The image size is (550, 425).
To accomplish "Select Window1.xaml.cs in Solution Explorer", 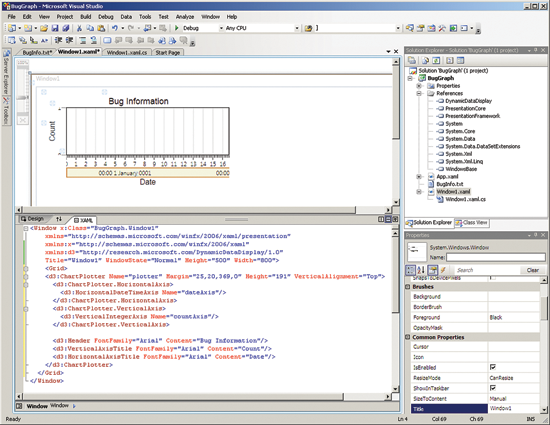I will tap(465, 199).
